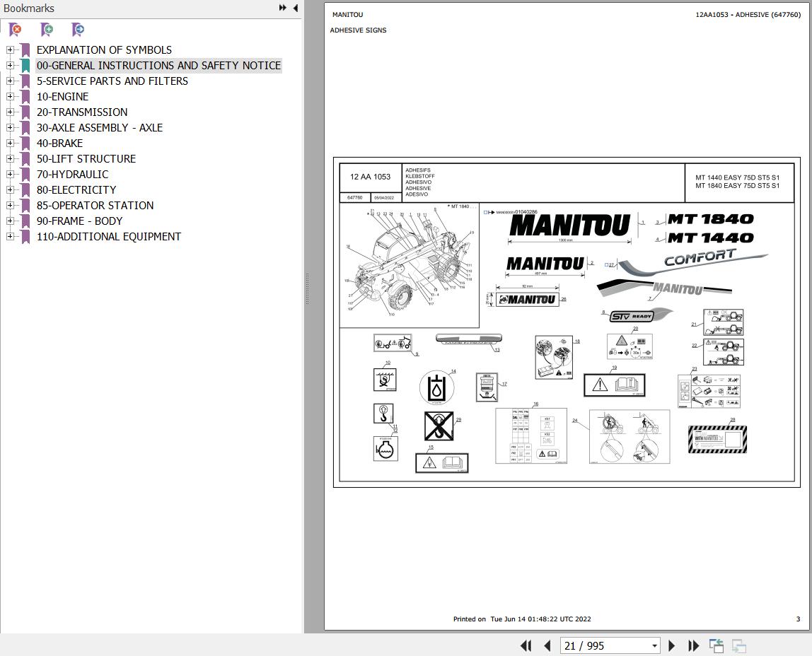The width and height of the screenshot is (812, 656).
Task: Click the 'MT 1440' decal in diagram
Action: (x=710, y=238)
